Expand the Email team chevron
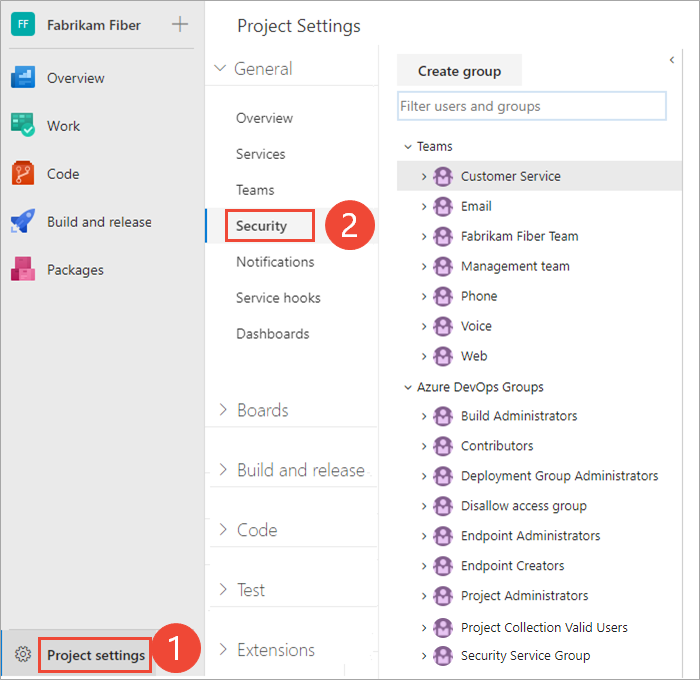 point(424,206)
